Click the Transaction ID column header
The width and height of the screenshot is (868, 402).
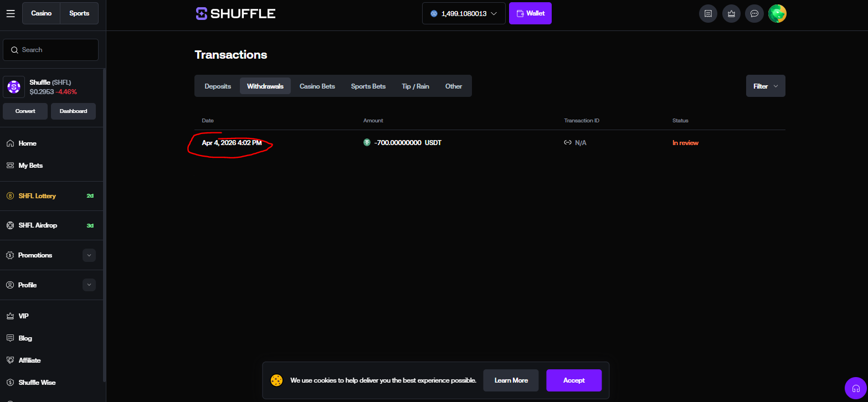click(x=582, y=121)
